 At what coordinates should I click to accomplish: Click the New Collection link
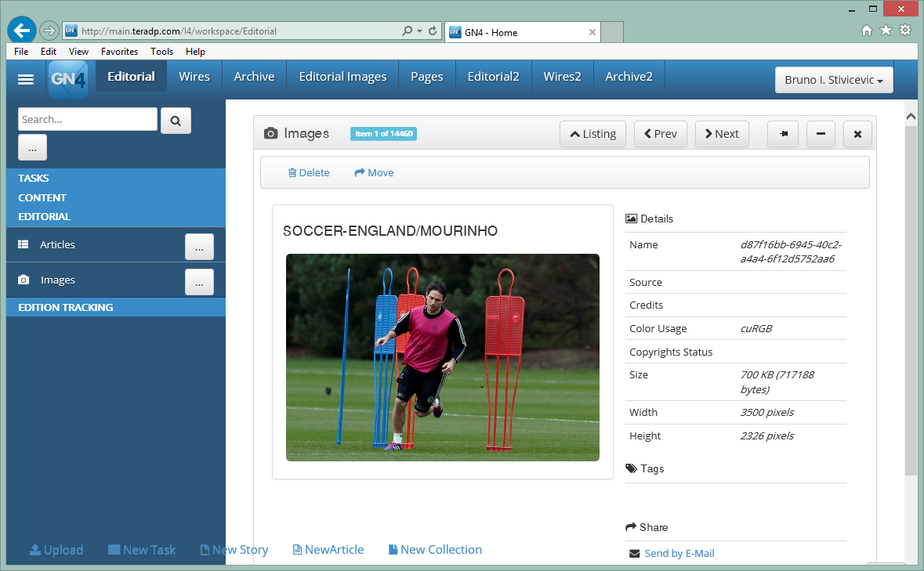click(436, 550)
